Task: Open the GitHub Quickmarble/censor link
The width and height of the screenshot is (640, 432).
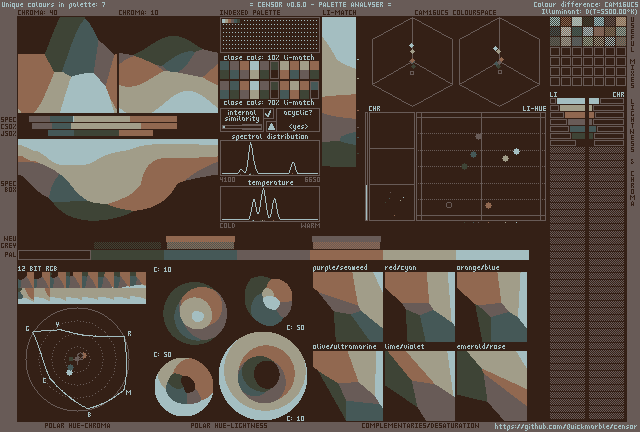Action: tap(564, 426)
